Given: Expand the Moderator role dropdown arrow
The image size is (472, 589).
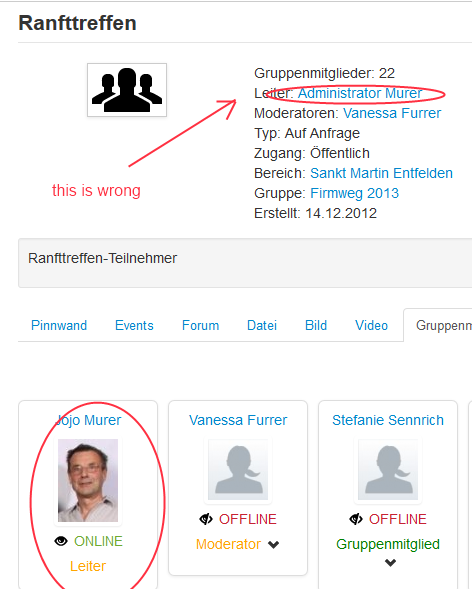Looking at the screenshot, I should (274, 545).
